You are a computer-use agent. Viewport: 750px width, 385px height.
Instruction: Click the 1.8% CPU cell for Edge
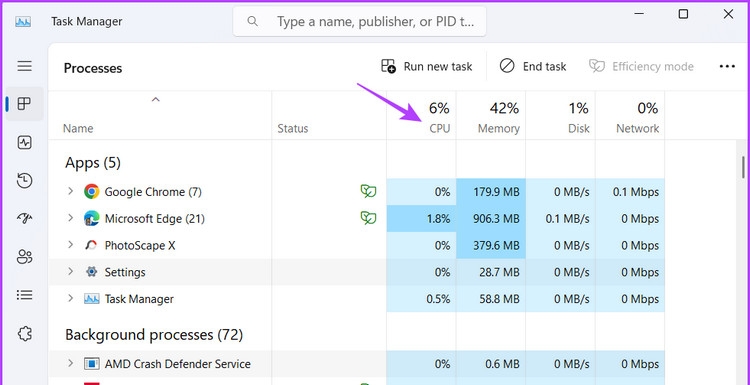click(421, 219)
